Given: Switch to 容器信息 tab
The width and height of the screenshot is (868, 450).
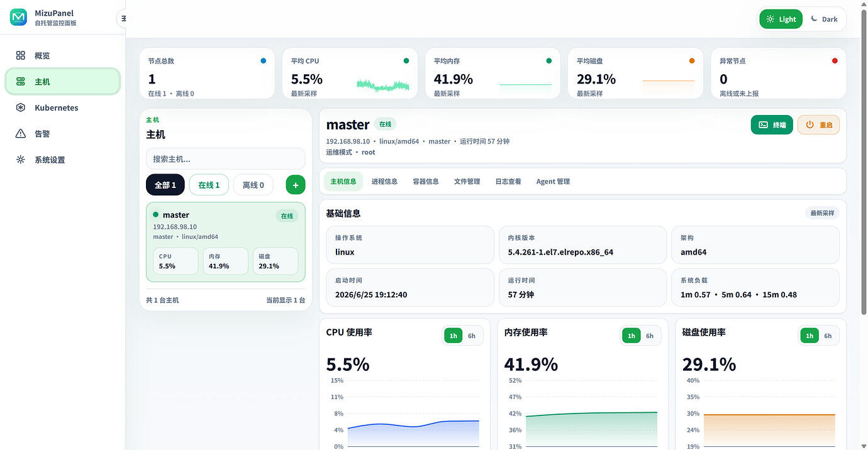Looking at the screenshot, I should point(426,181).
